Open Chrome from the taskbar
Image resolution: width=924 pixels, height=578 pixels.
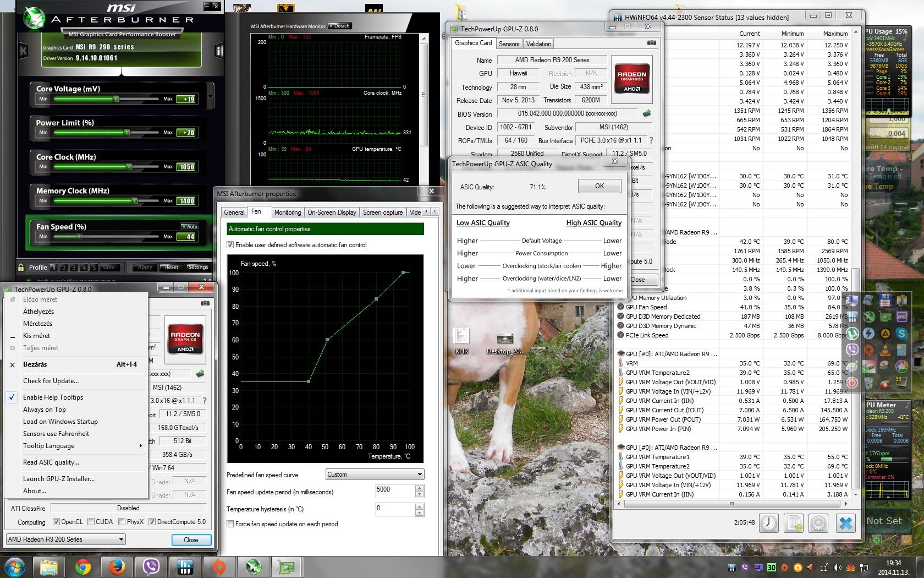83,567
